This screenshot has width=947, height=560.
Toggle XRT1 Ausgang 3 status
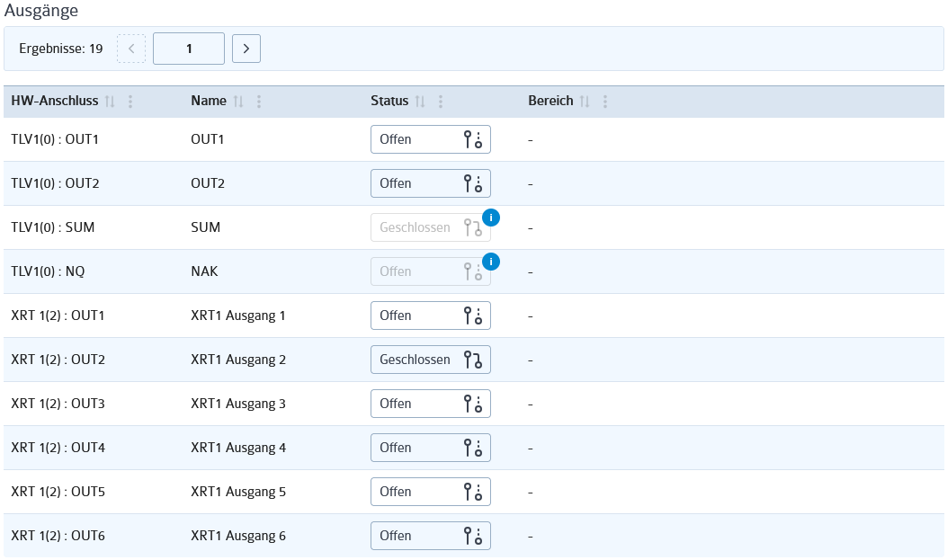(431, 404)
